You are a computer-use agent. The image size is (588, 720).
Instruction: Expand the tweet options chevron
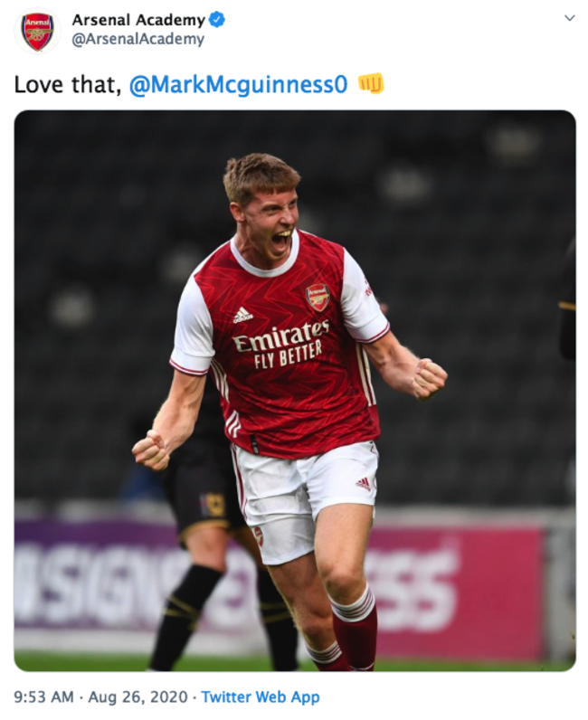click(x=569, y=18)
